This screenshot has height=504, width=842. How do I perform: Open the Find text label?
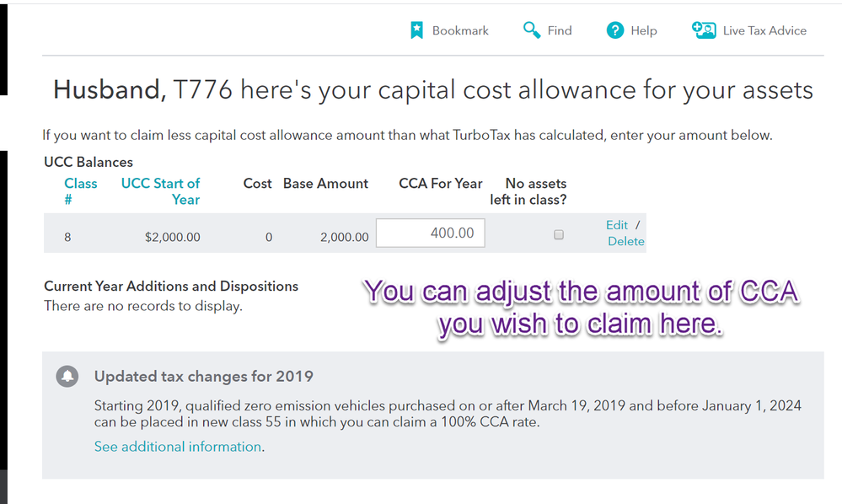[560, 30]
